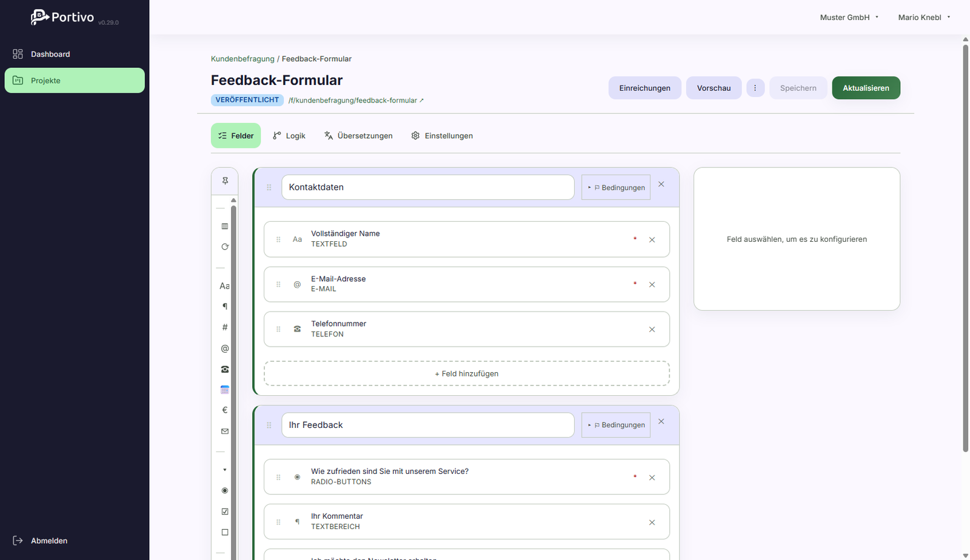Delete the Ihr Kommentar field

tap(652, 522)
